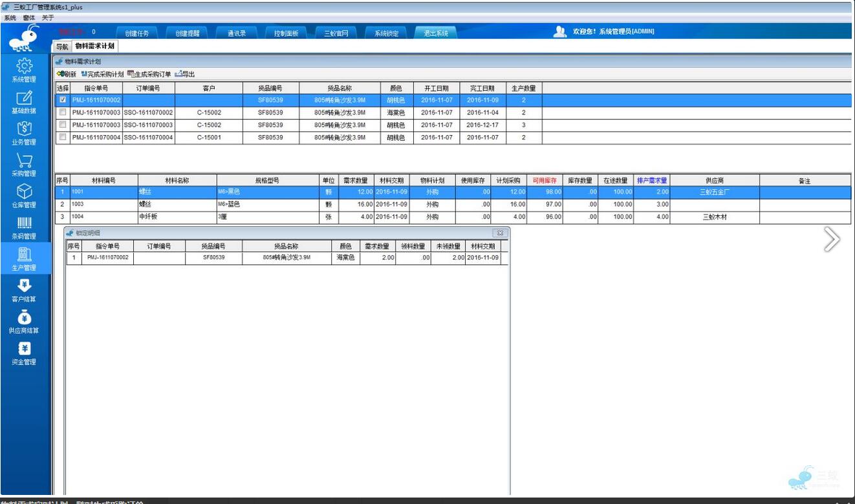Switch to the 导航 tab
855x504 pixels.
[x=61, y=47]
